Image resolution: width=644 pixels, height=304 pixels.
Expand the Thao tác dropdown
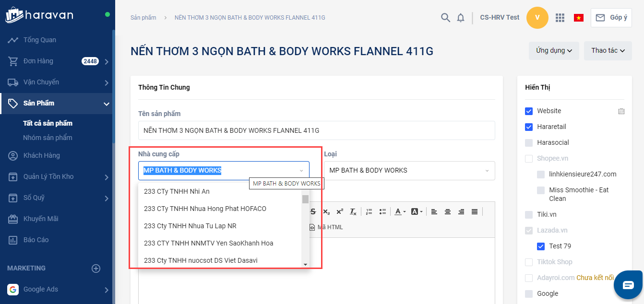tap(608, 51)
